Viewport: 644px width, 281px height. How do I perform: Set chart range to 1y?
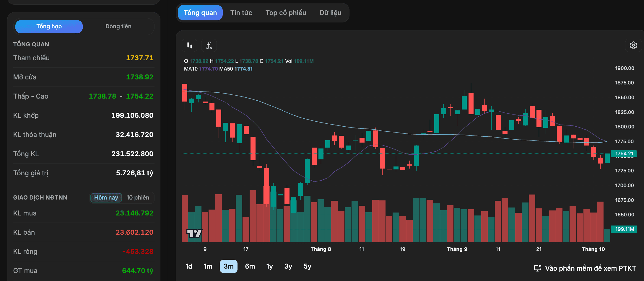tap(269, 266)
